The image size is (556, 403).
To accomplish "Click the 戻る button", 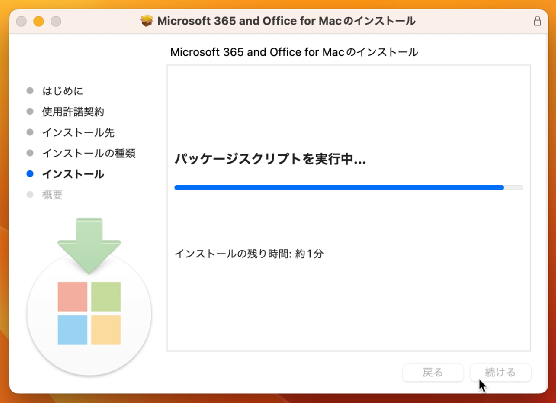I will [x=433, y=373].
